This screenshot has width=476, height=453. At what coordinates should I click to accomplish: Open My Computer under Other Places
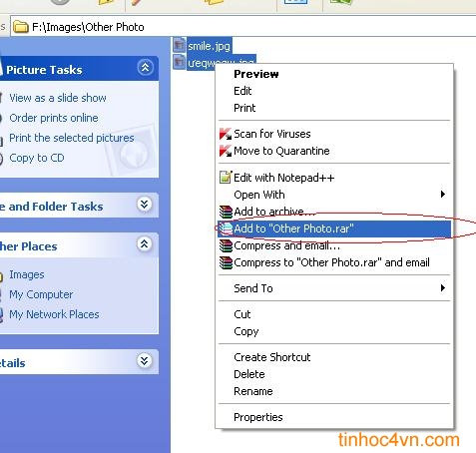41,294
